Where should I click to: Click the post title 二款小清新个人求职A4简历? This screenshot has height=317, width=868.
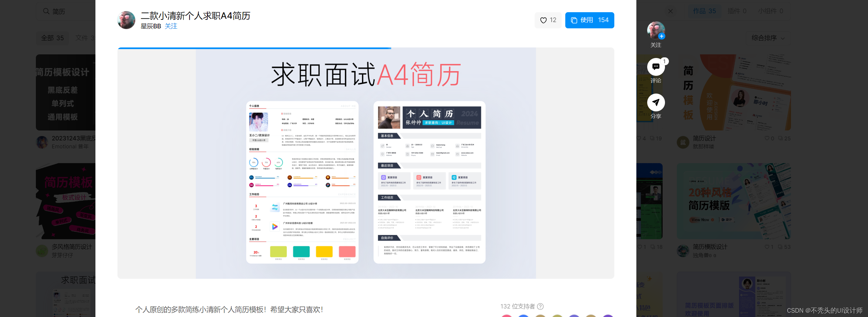coord(195,15)
